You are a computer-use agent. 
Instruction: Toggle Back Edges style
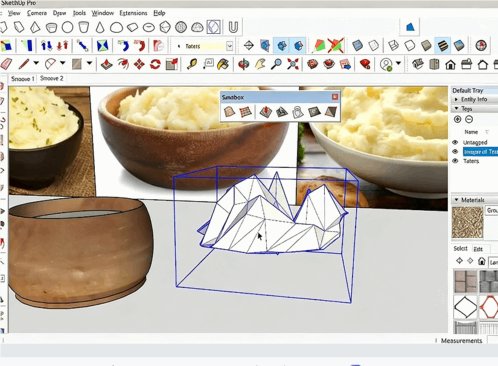coord(374,45)
